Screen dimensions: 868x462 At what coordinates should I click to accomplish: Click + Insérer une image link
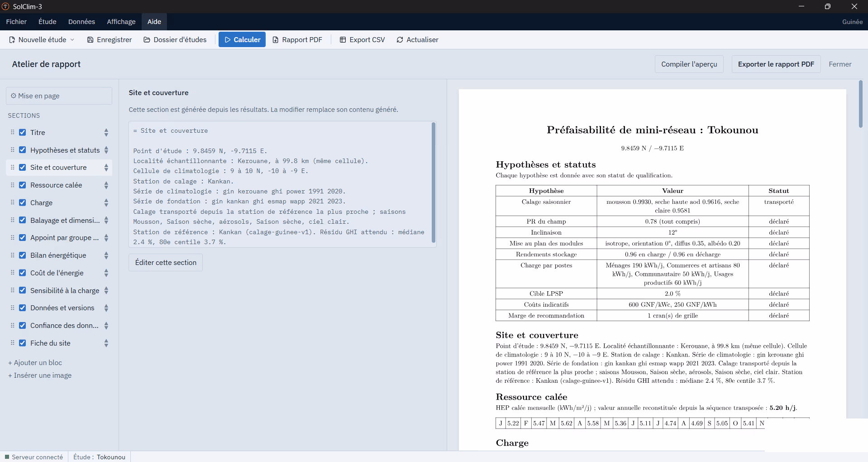coord(40,375)
